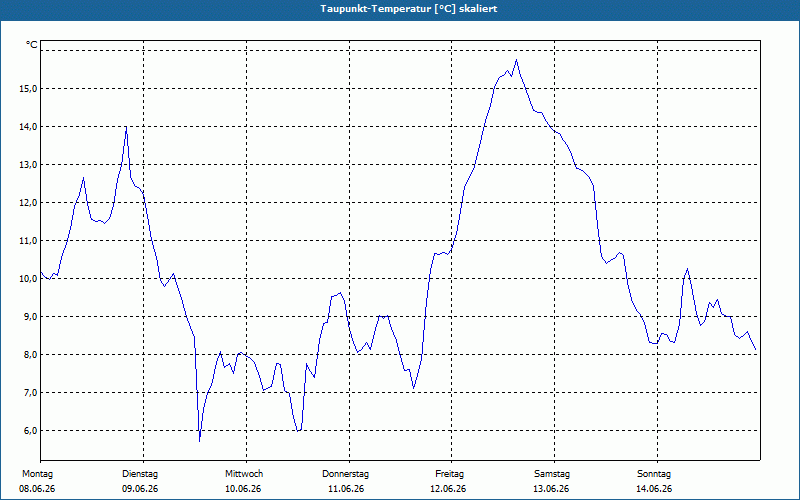Select the 15,0 y-axis label
Image resolution: width=800 pixels, height=500 pixels.
click(28, 89)
